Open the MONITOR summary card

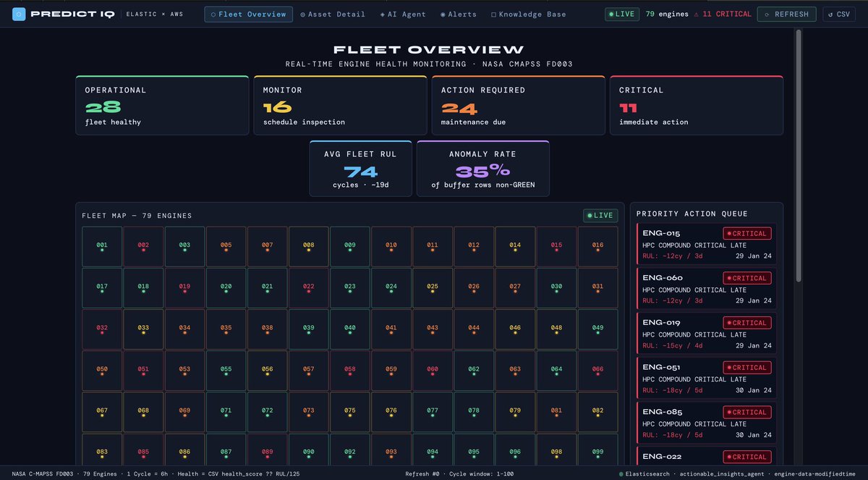coord(340,105)
